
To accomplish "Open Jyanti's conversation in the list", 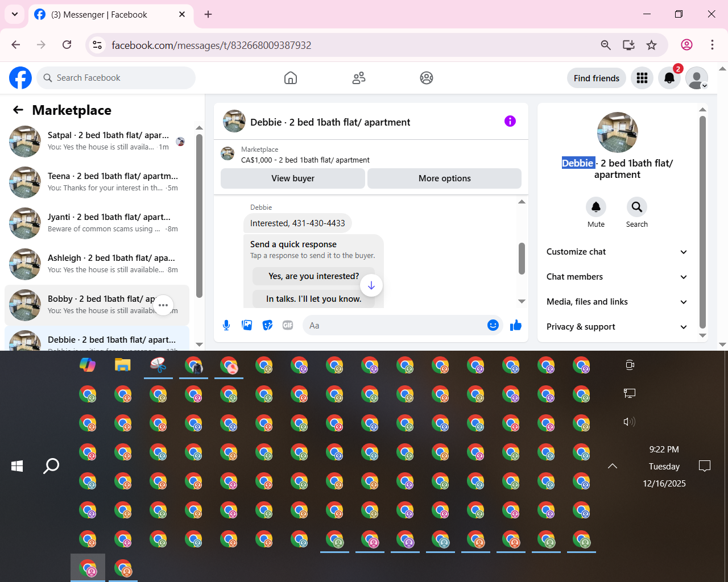I will [x=97, y=223].
